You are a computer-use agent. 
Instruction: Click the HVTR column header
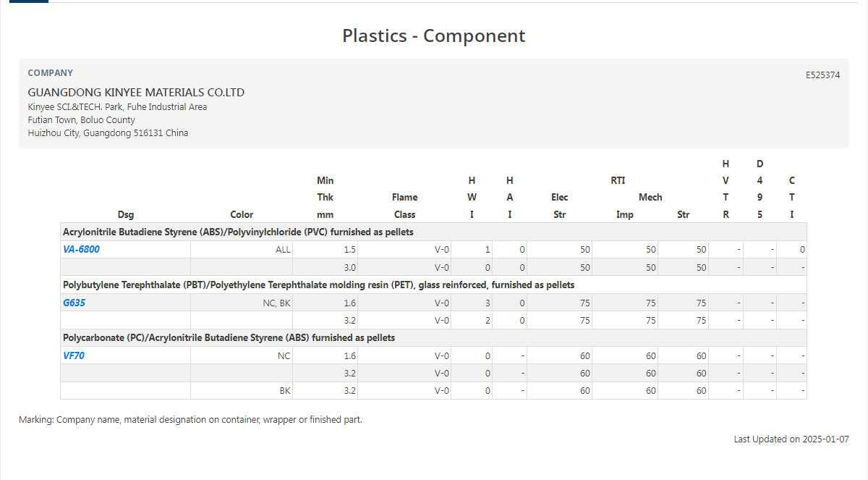click(726, 189)
